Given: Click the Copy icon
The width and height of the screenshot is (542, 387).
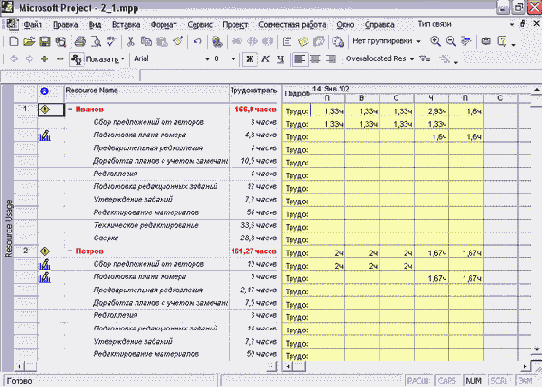Looking at the screenshot, I should pyautogui.click(x=146, y=42).
